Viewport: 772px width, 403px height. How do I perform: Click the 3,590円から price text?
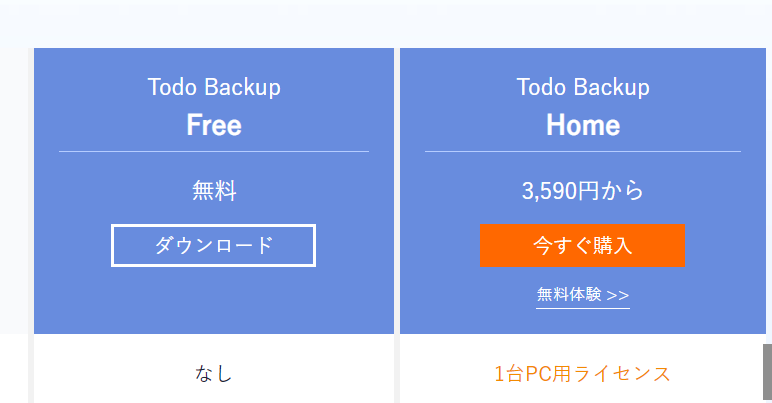pyautogui.click(x=582, y=190)
